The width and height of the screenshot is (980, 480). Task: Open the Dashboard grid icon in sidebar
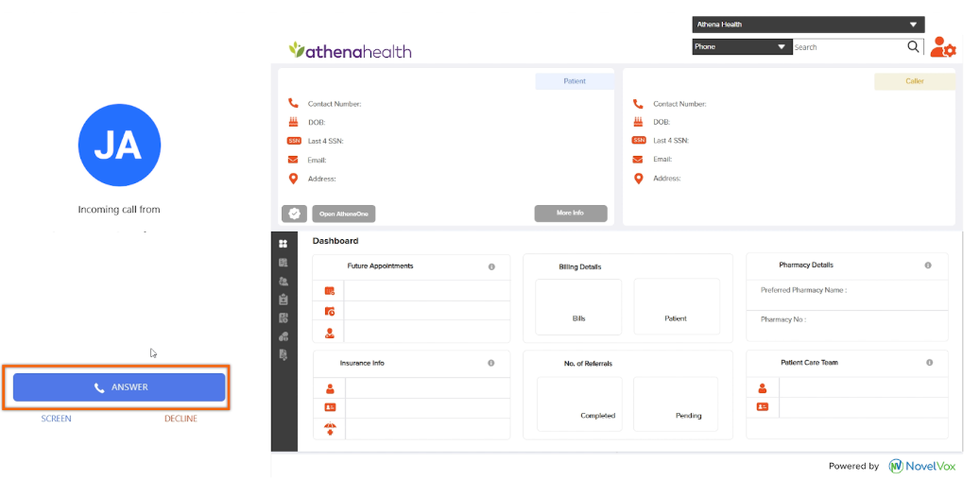click(284, 244)
